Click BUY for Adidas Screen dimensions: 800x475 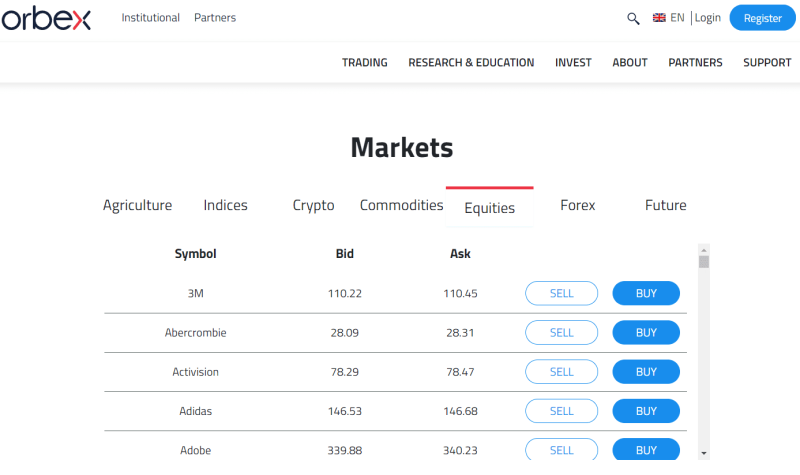646,411
